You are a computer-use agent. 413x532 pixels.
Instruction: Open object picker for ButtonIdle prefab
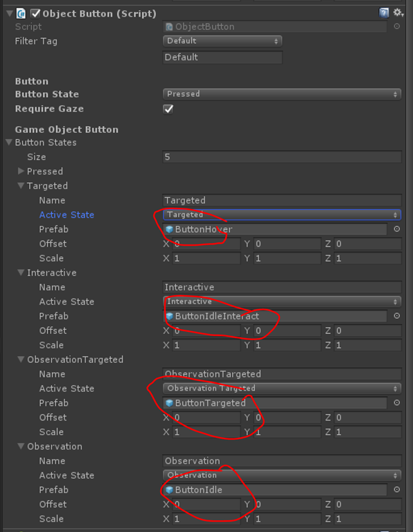tap(396, 490)
